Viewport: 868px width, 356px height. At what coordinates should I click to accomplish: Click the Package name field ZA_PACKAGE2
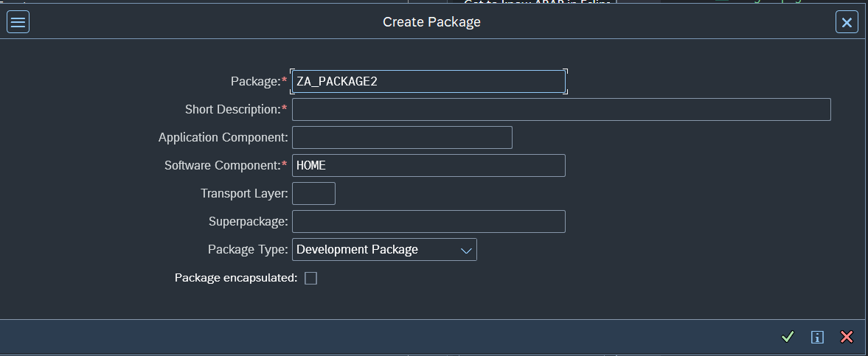tap(428, 82)
